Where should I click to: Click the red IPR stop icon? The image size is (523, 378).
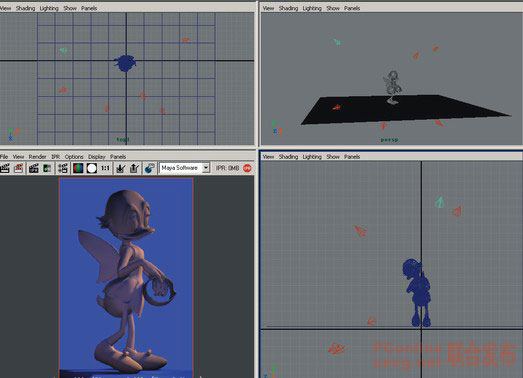click(x=247, y=168)
